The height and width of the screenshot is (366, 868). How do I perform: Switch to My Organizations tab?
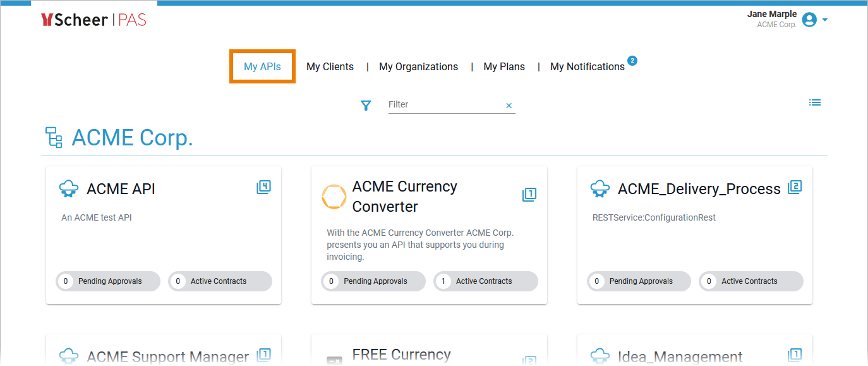418,66
